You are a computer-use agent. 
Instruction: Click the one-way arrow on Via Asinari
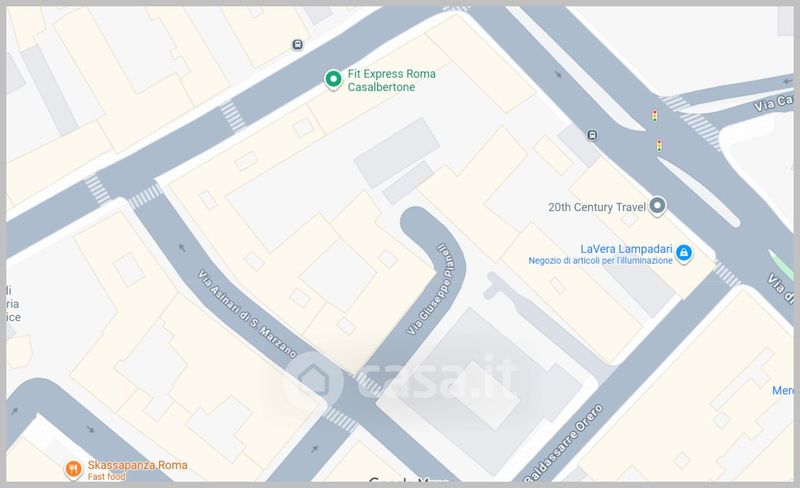(182, 248)
